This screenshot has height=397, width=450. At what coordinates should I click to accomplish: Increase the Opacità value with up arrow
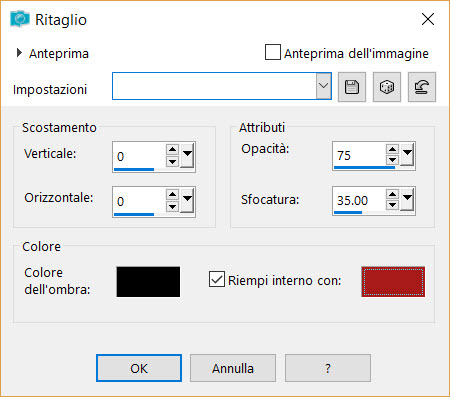[x=392, y=149]
